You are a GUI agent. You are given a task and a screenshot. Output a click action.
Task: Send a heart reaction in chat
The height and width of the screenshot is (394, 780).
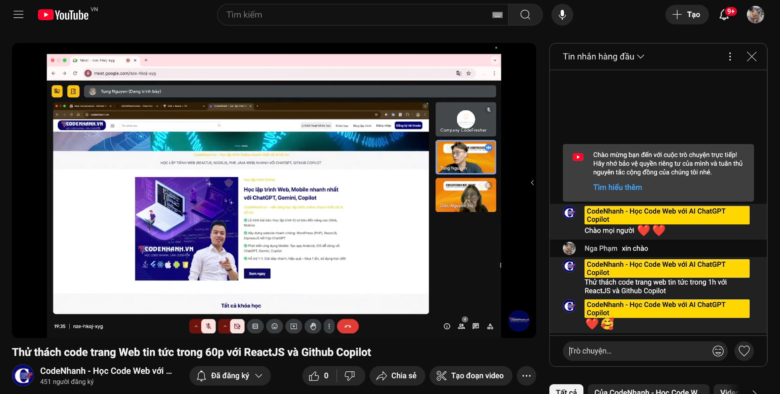744,351
